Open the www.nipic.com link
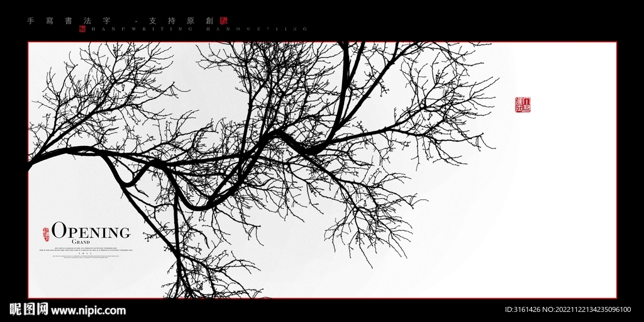The image size is (644, 322). tap(88, 310)
